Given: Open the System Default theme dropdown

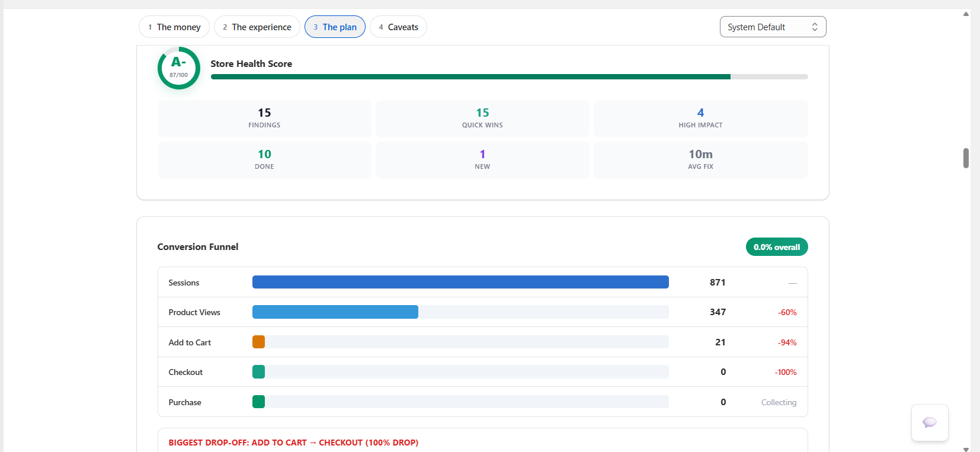Looking at the screenshot, I should point(773,27).
